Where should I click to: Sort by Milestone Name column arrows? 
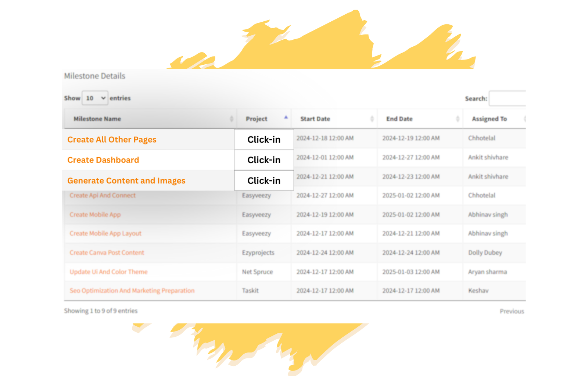coord(232,119)
